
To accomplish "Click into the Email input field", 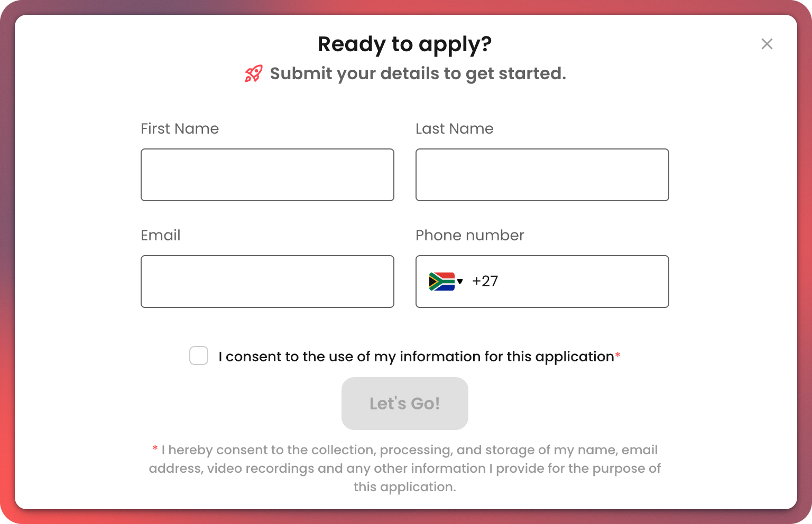I will click(x=267, y=282).
